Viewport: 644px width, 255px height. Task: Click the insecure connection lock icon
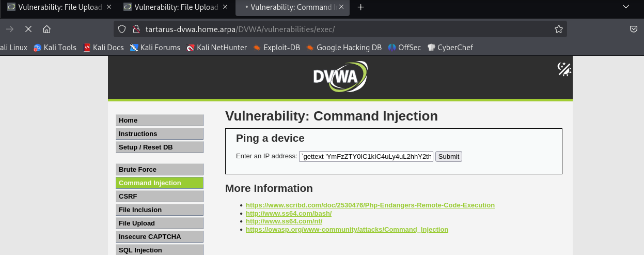pyautogui.click(x=136, y=29)
